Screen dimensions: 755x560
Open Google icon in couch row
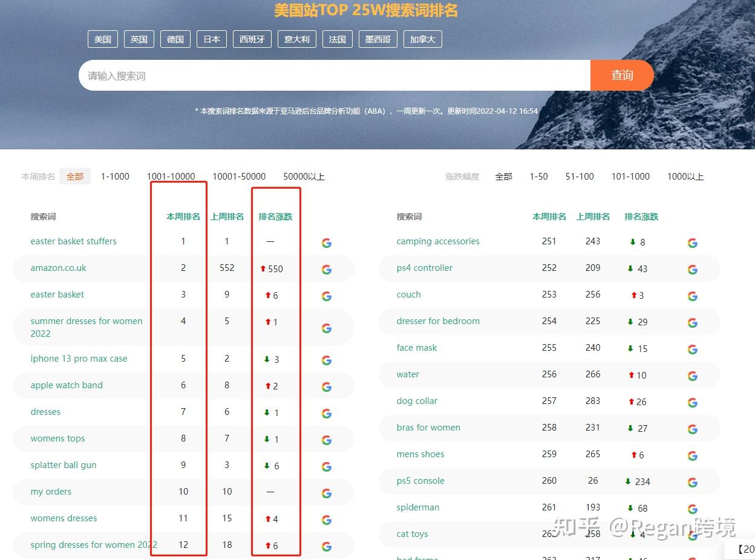693,296
